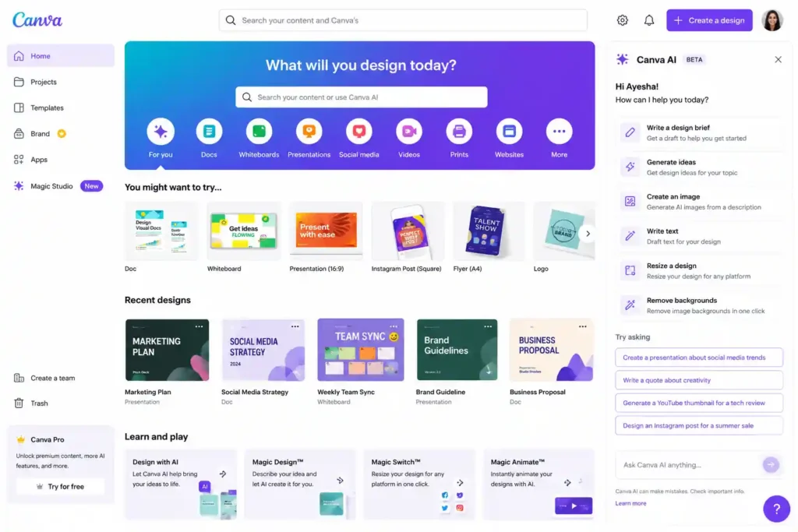Select the Videos category icon
This screenshot has width=798, height=532.
point(408,131)
